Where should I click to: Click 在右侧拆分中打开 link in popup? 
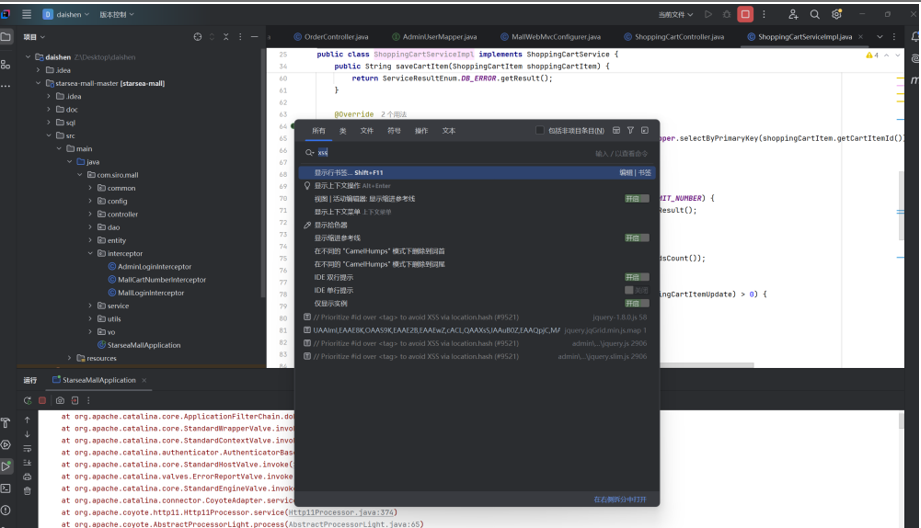pyautogui.click(x=620, y=499)
